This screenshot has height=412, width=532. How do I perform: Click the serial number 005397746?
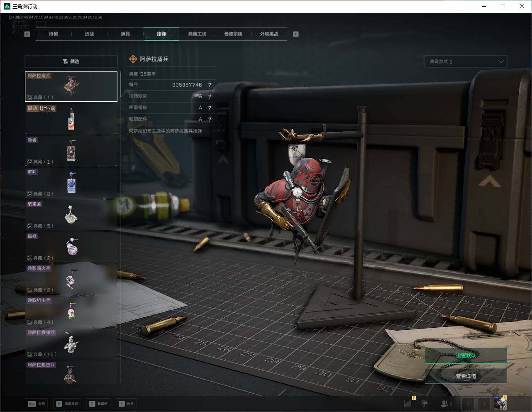click(x=187, y=85)
